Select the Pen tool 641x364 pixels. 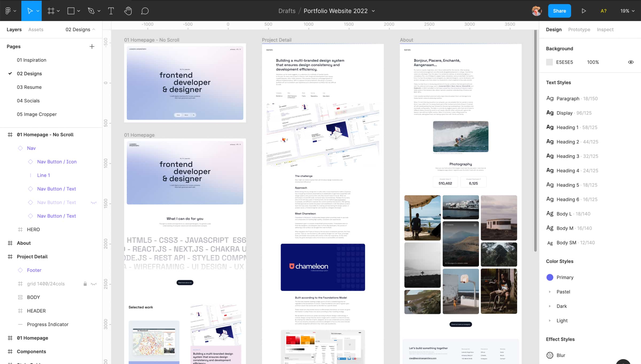click(91, 11)
